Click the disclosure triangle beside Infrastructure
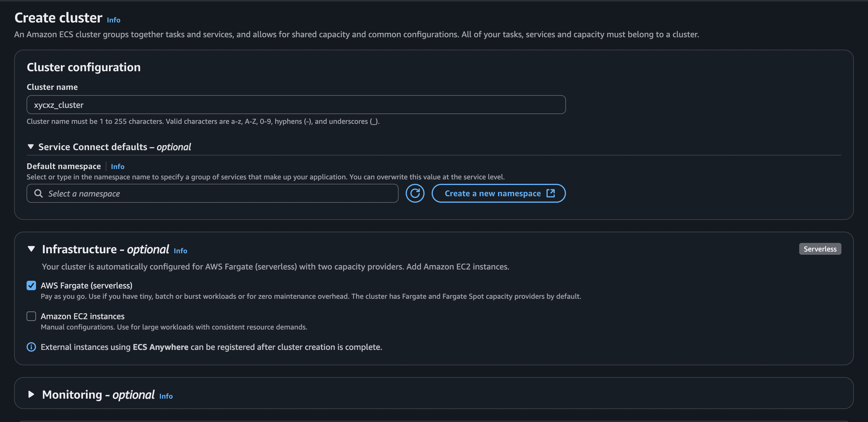Viewport: 868px width, 422px height. click(31, 249)
